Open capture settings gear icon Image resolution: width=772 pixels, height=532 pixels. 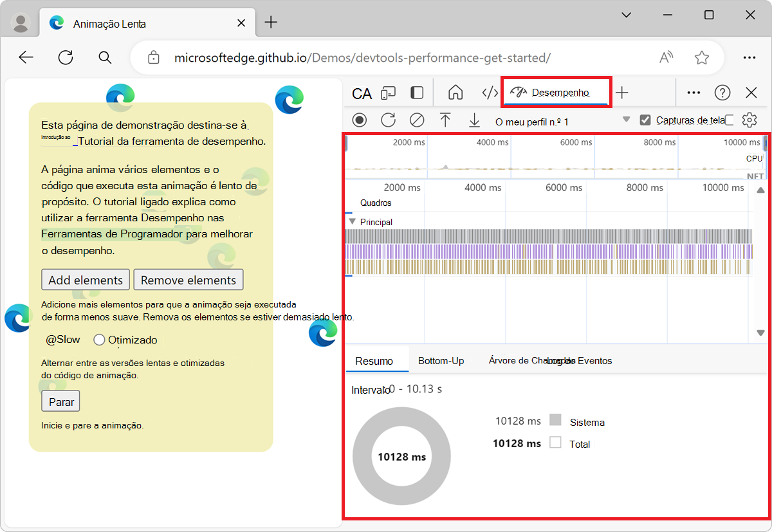click(749, 120)
